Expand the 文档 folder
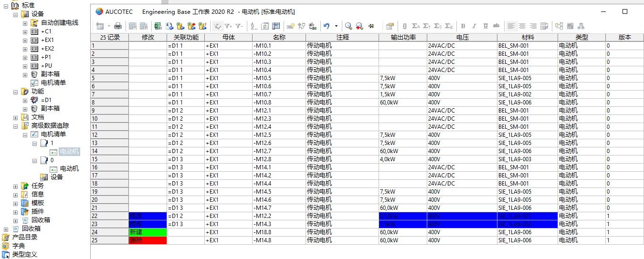 pos(15,117)
